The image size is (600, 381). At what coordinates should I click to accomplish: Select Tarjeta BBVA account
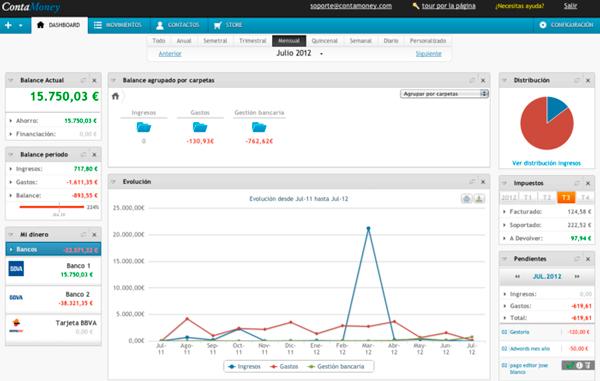(x=53, y=327)
